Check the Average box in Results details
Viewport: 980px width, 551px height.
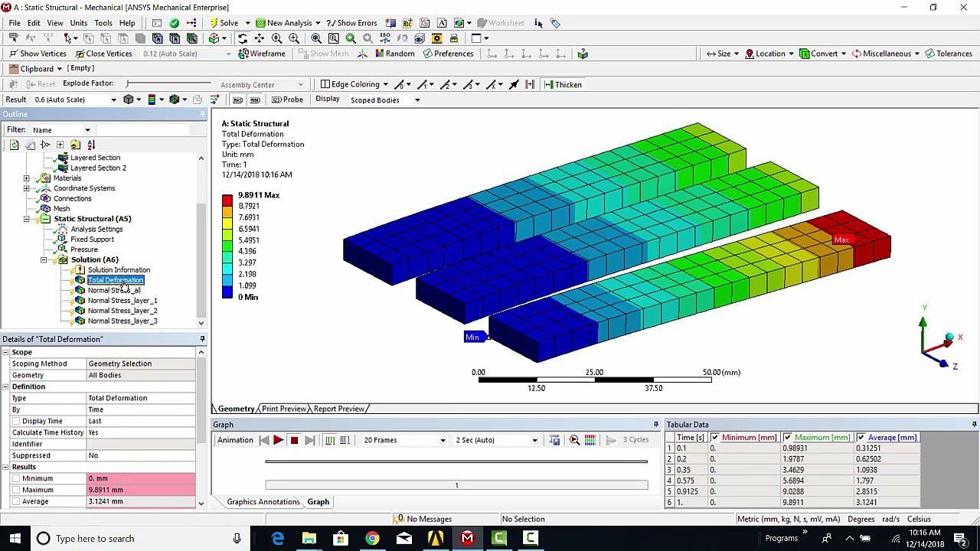15,501
